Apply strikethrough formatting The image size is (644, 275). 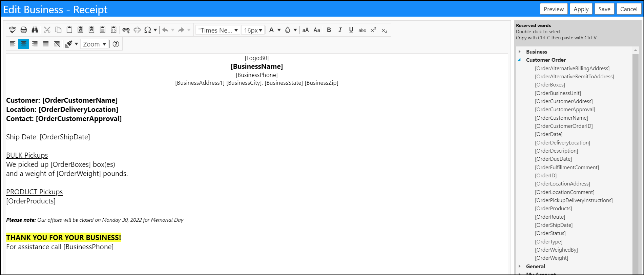[362, 30]
